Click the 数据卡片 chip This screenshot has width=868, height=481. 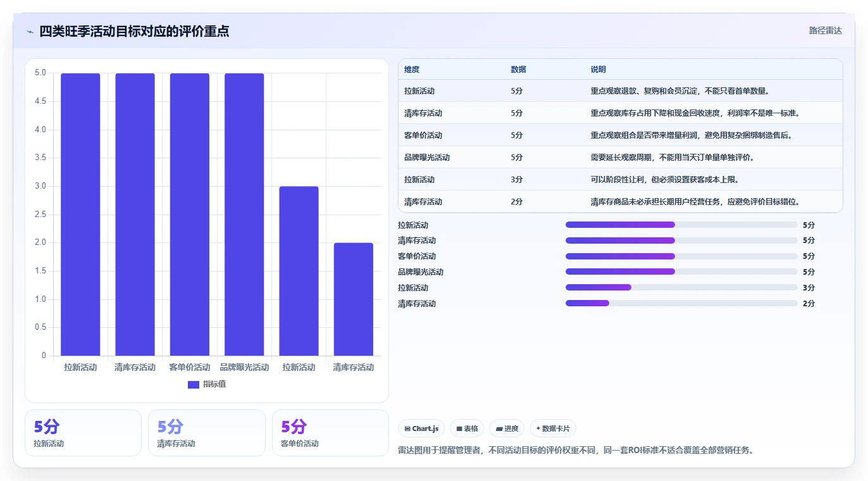coord(553,428)
